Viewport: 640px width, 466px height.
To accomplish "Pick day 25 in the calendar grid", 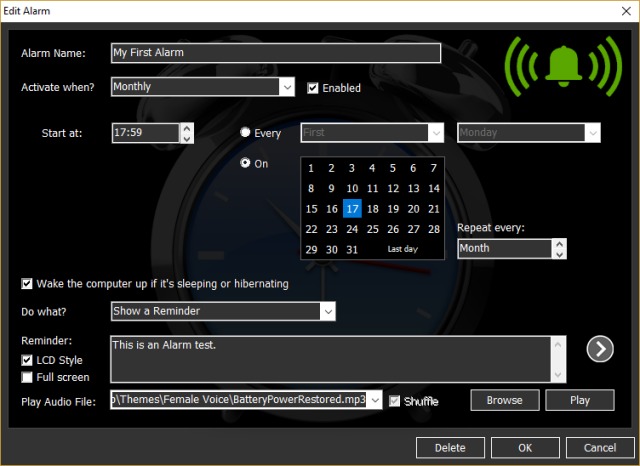I will click(372, 229).
